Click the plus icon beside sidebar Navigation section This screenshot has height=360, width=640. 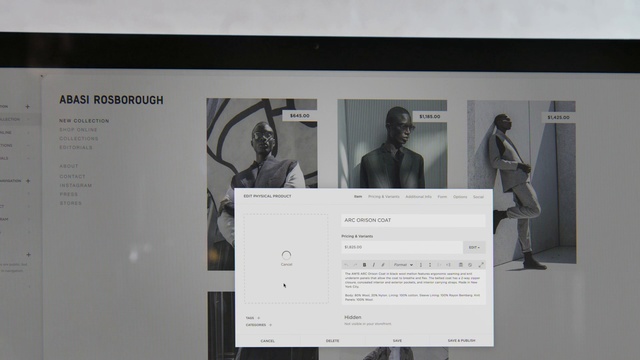pos(28,180)
